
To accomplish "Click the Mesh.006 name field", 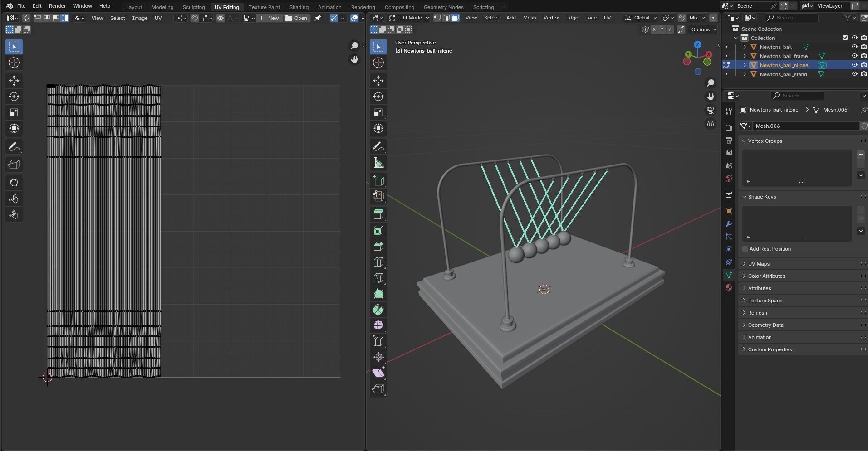I will pyautogui.click(x=805, y=126).
